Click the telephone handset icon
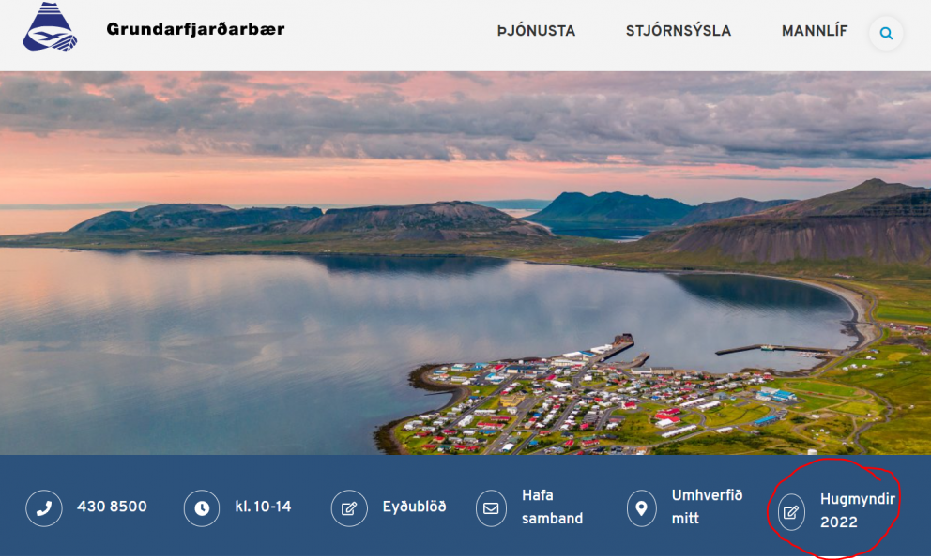This screenshot has width=931, height=560. 44,507
